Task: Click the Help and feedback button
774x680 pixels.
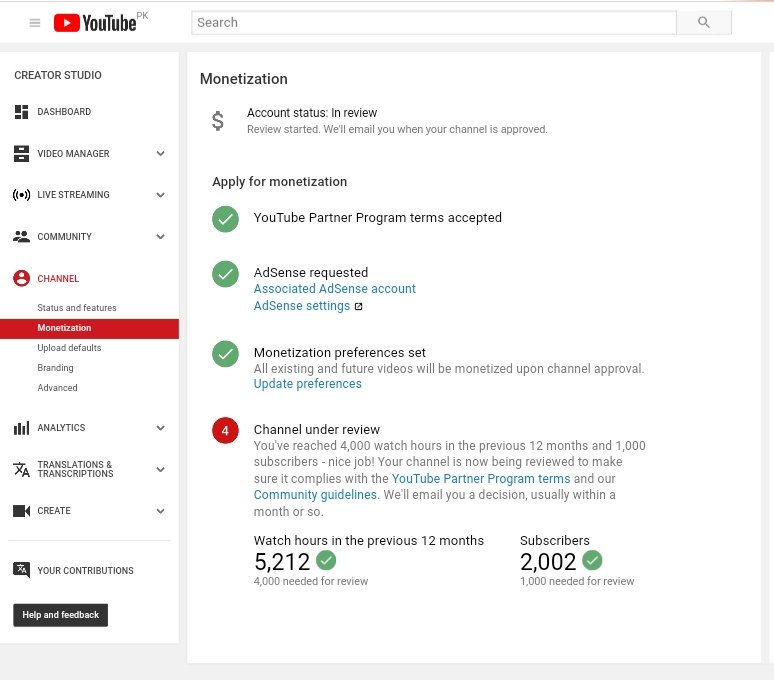Action: [x=60, y=615]
